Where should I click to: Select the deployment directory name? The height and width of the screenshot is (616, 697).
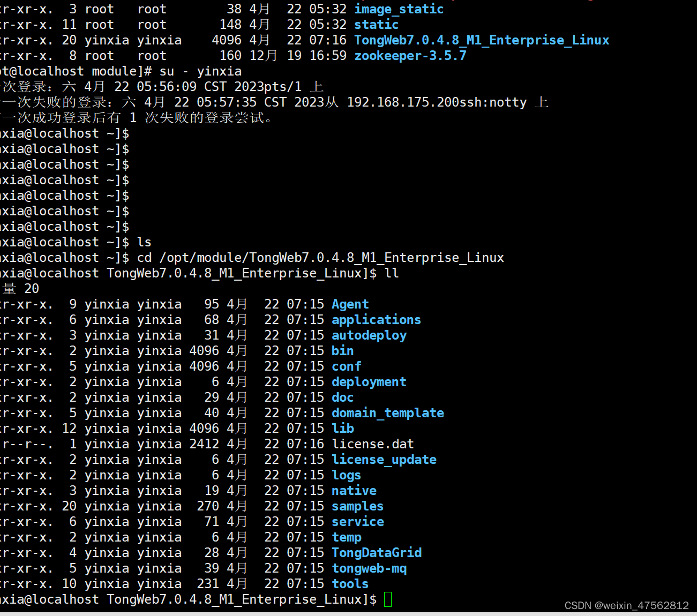[369, 382]
